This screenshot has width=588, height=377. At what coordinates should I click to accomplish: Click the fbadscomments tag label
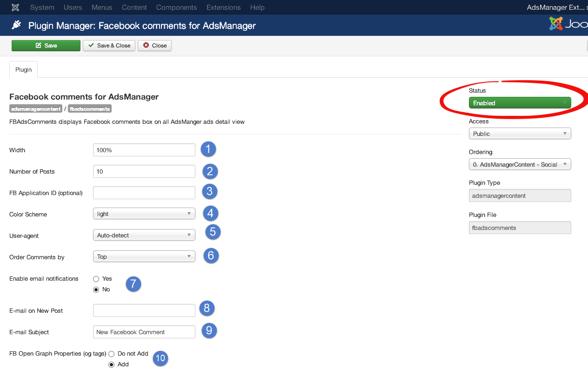click(x=90, y=109)
